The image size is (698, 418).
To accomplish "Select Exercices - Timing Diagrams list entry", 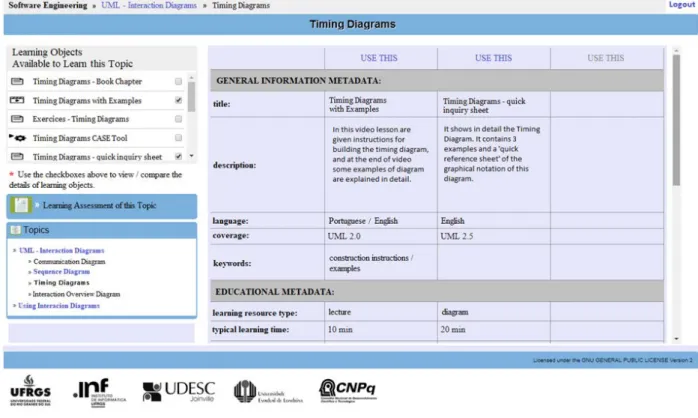I will pyautogui.click(x=81, y=119).
